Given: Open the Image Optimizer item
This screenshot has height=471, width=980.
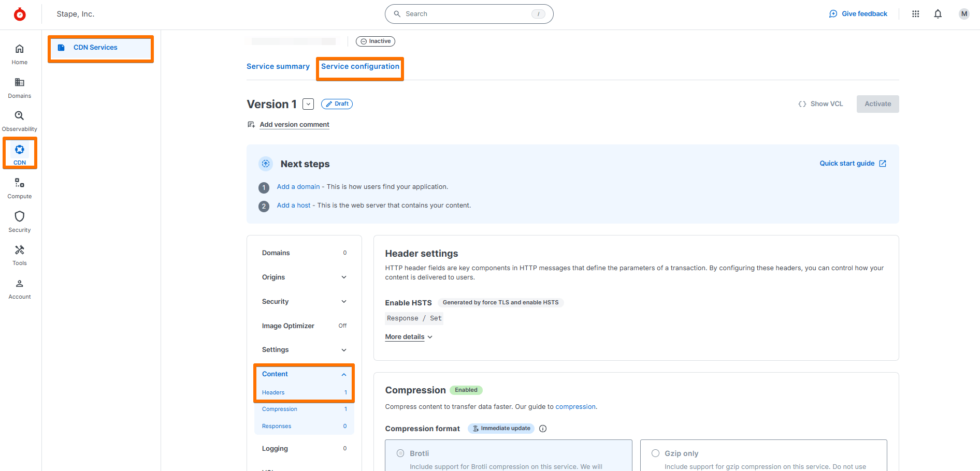Looking at the screenshot, I should [x=304, y=326].
